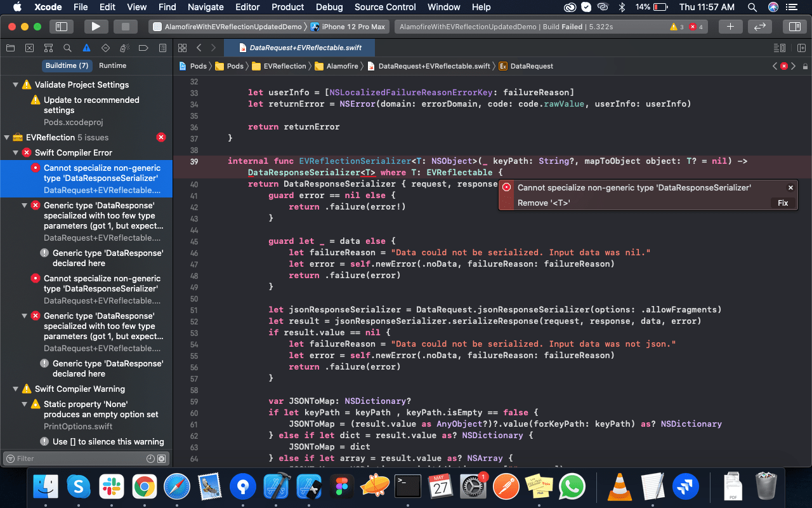This screenshot has height=508, width=812.
Task: Open Figma from the Dock
Action: tap(341, 486)
